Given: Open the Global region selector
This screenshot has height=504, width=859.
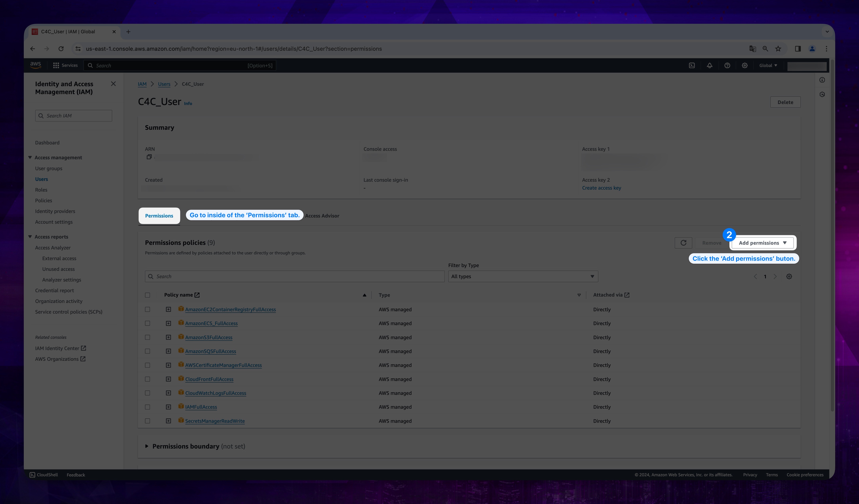Looking at the screenshot, I should 768,65.
